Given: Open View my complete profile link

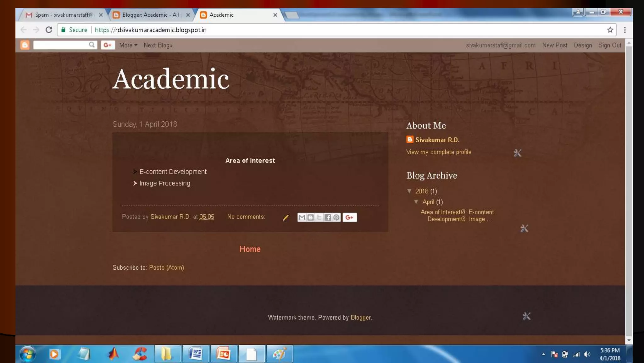Looking at the screenshot, I should (438, 152).
